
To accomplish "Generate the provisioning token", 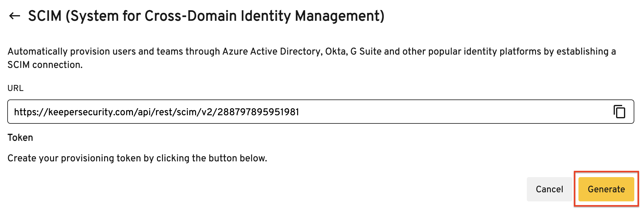I will tap(606, 189).
